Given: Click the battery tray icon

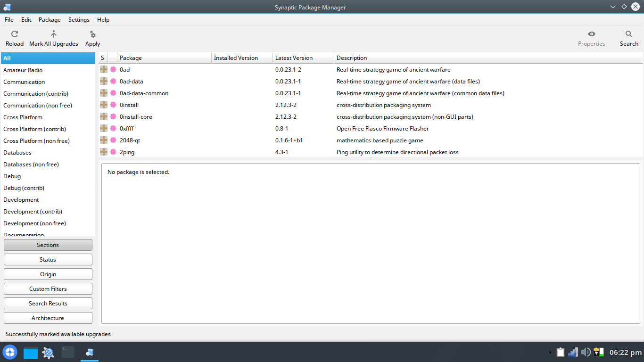Looking at the screenshot, I should [x=599, y=352].
